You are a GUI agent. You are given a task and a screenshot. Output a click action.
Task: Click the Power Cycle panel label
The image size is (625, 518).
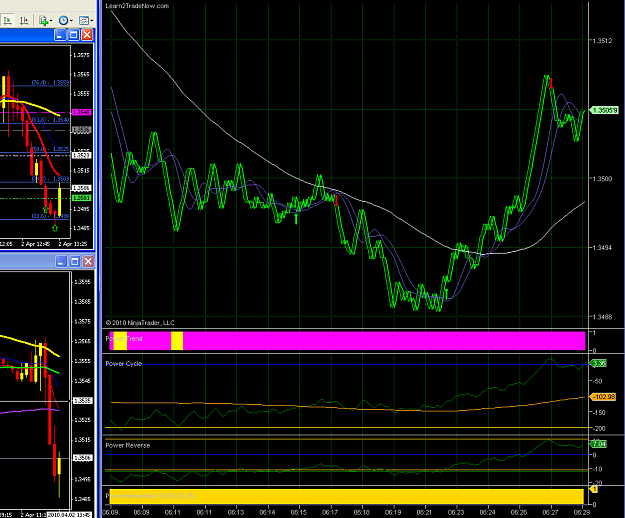tap(124, 363)
